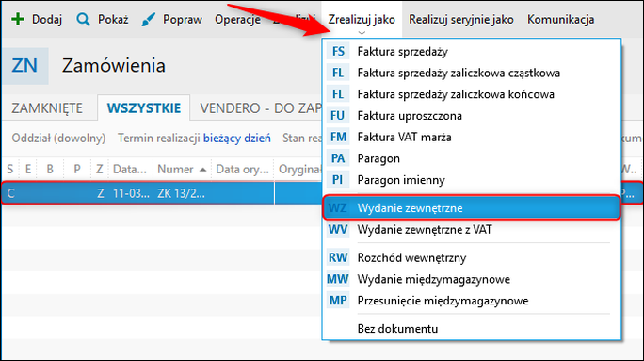
Task: Click the Popraw toolbar button label
Action: click(x=183, y=20)
